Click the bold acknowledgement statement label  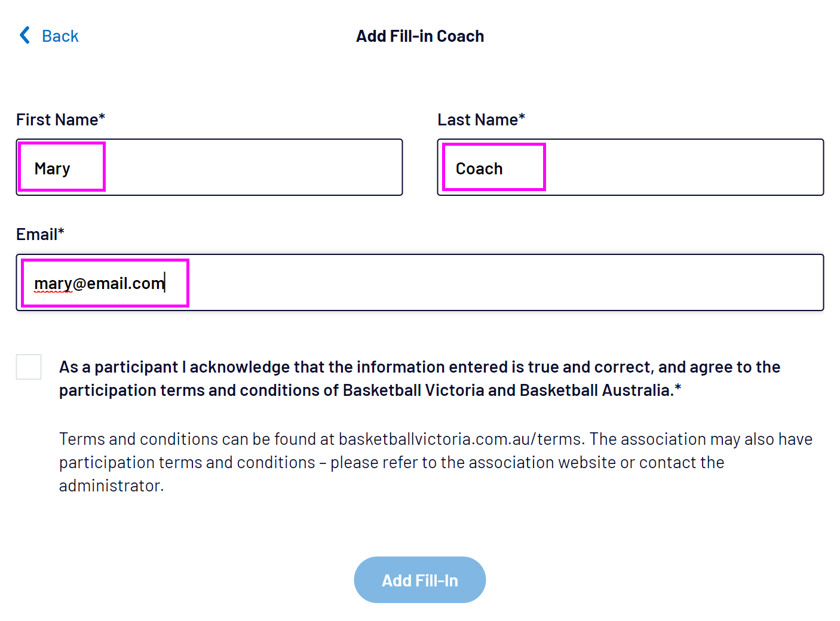(418, 367)
